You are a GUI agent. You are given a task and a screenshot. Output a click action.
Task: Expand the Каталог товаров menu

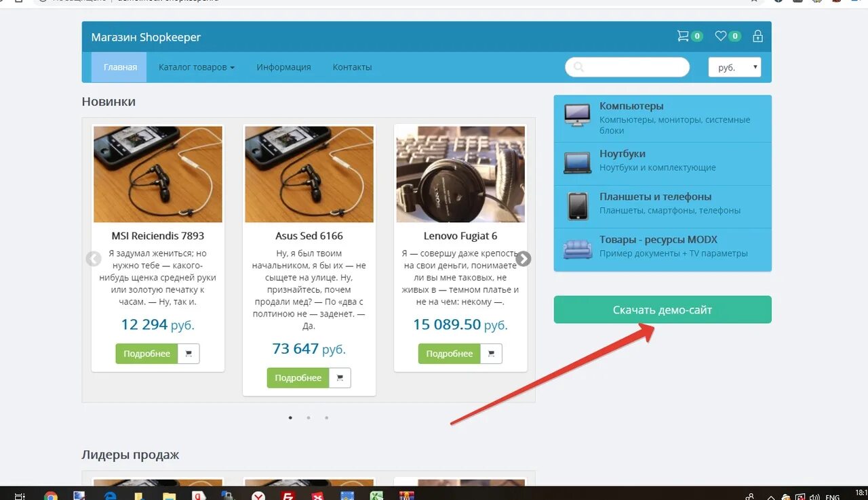click(x=197, y=67)
